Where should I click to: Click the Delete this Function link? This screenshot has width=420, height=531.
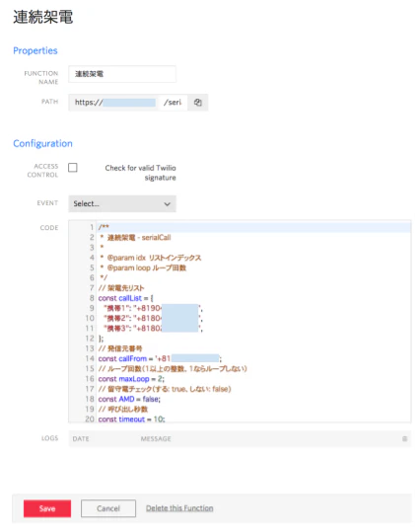[x=179, y=508]
